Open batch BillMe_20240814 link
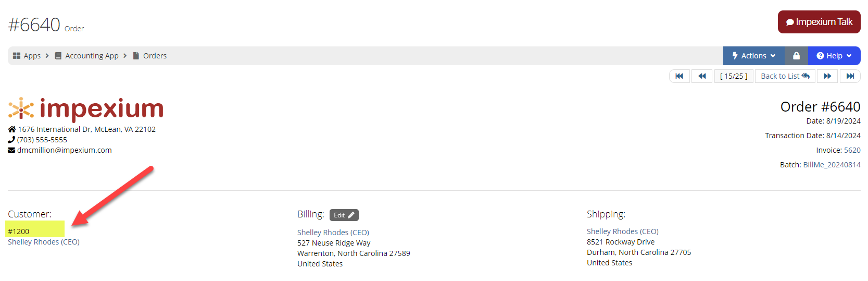This screenshot has width=868, height=281. pos(832,165)
